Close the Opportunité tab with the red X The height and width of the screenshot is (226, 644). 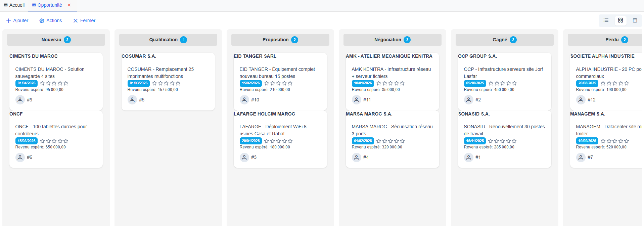(x=69, y=5)
